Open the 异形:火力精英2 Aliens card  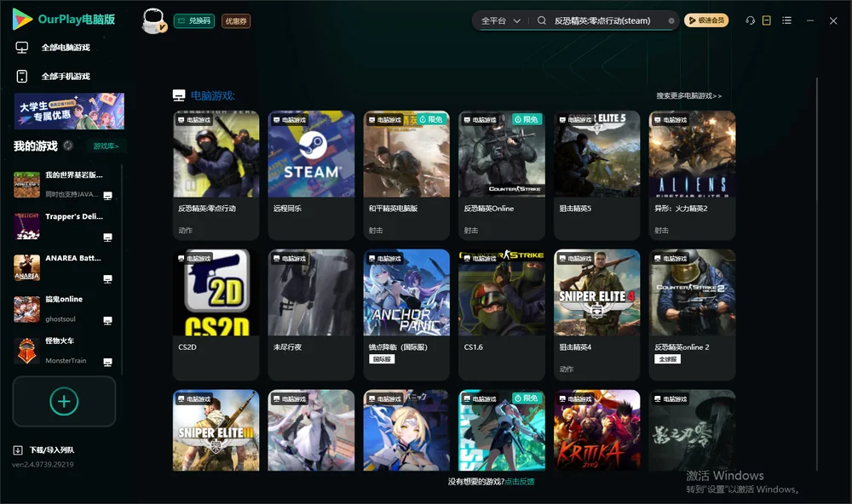coord(692,175)
